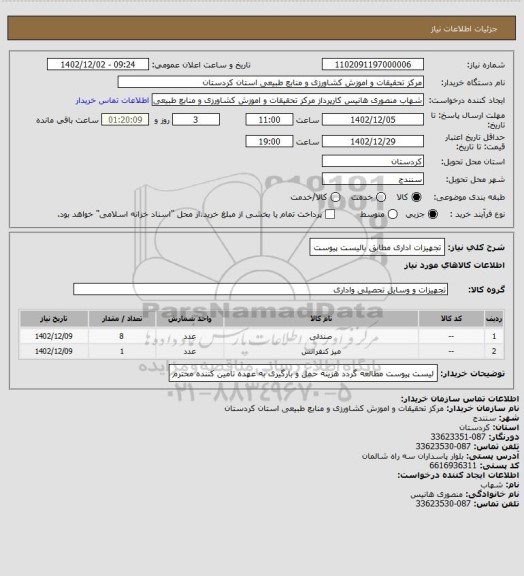Click the اطلاعات ایجاد کننده درخواست heading
524x576 pixels.
pos(458,475)
